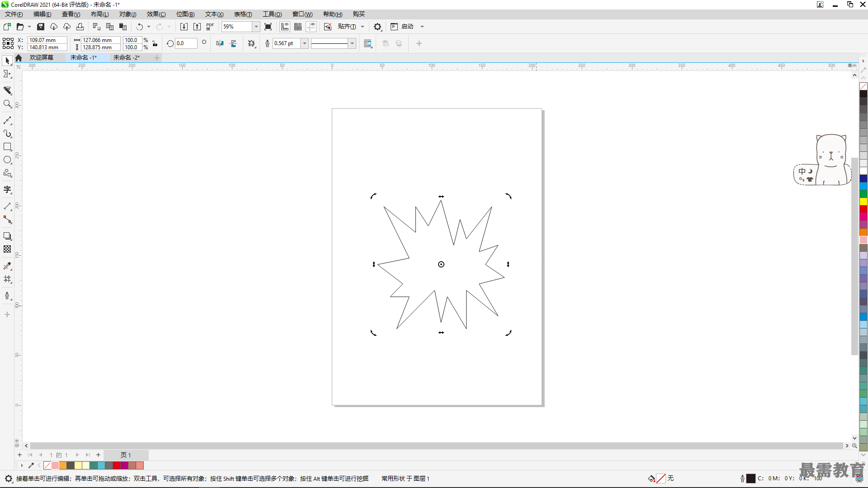Image resolution: width=868 pixels, height=488 pixels.
Task: Toggle show guidelines button
Action: click(311, 27)
